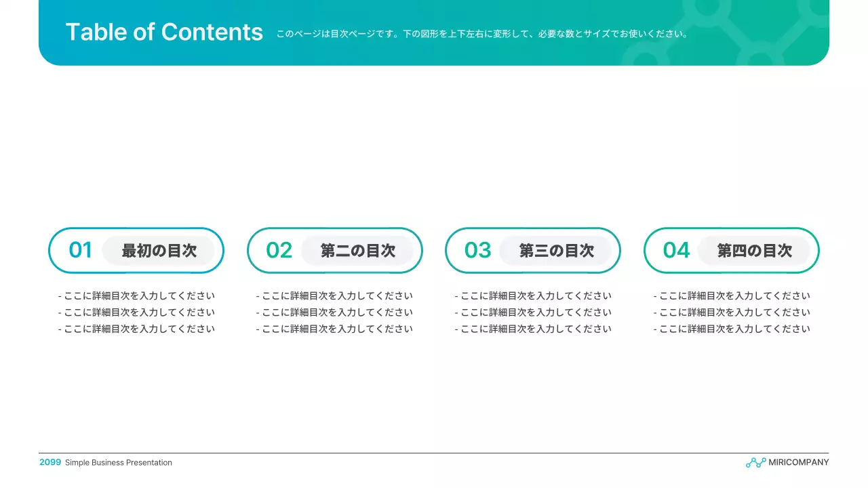The height and width of the screenshot is (488, 868).
Task: Select the 第三の目次 pill shape
Action: [x=557, y=251]
